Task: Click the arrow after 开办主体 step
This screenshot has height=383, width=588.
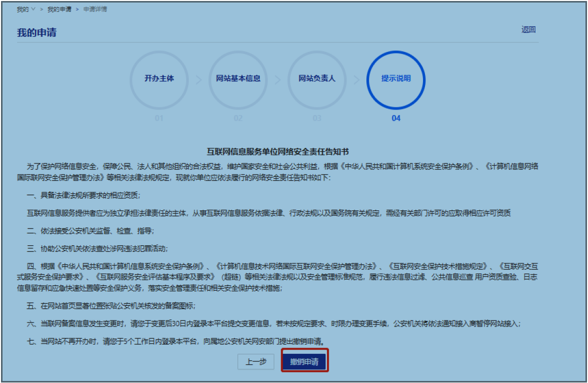Action: pyautogui.click(x=198, y=80)
